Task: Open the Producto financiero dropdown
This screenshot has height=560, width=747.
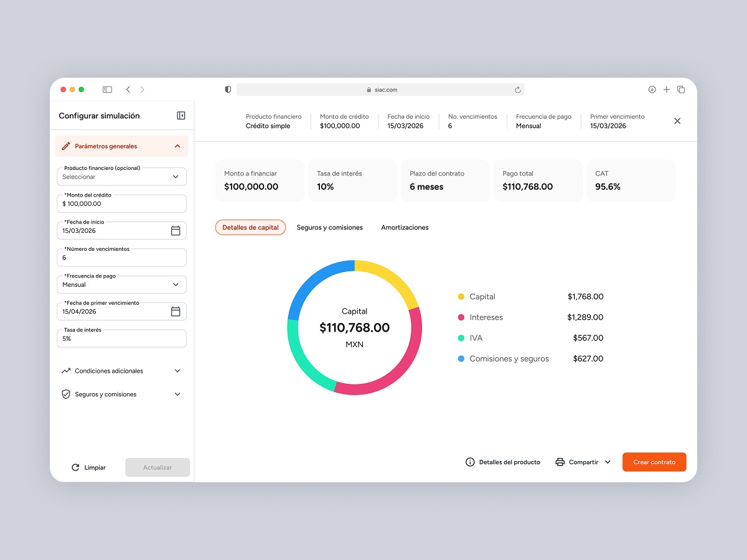Action: 121,176
